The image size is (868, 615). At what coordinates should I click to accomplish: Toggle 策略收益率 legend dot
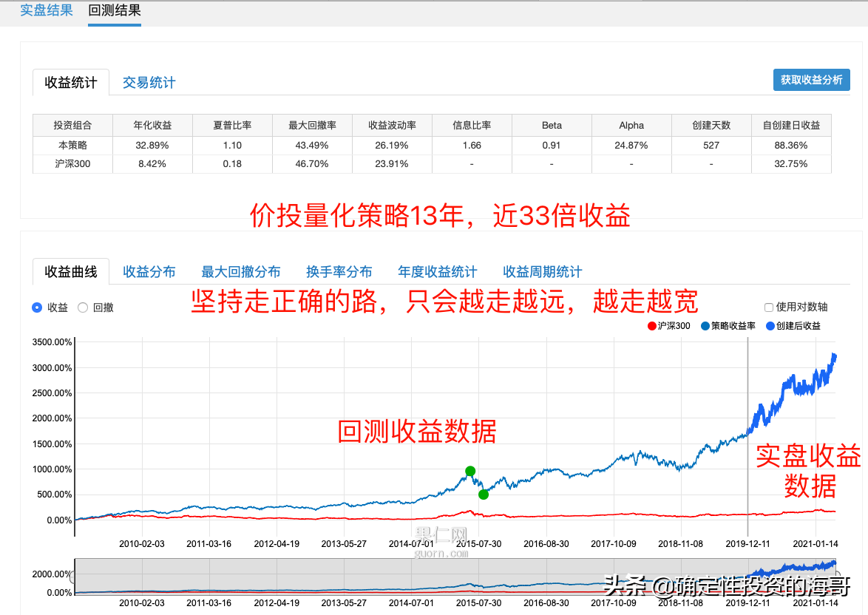click(x=705, y=326)
